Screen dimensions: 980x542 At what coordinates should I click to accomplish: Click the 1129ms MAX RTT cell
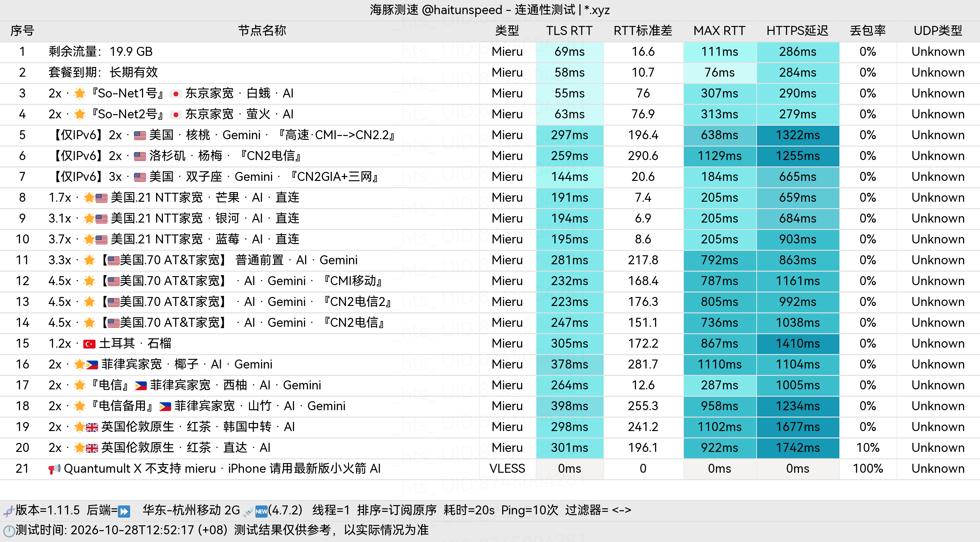[720, 156]
